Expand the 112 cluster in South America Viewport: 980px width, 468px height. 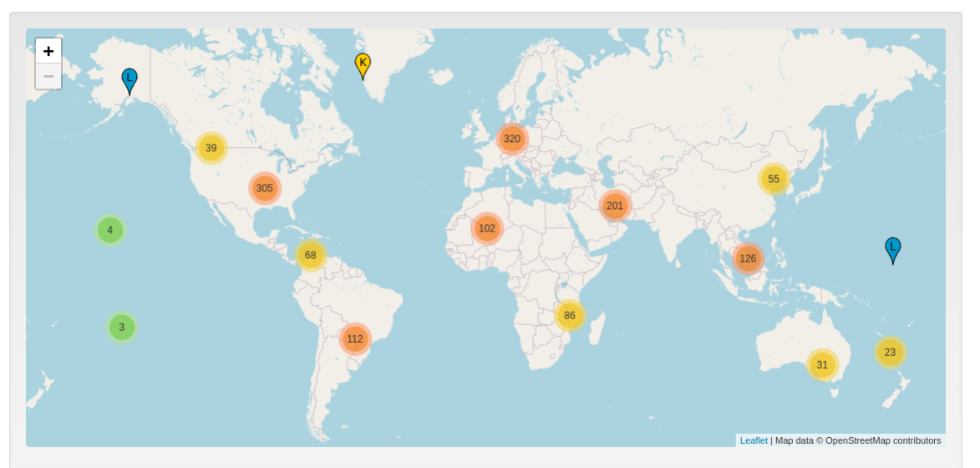pyautogui.click(x=355, y=338)
